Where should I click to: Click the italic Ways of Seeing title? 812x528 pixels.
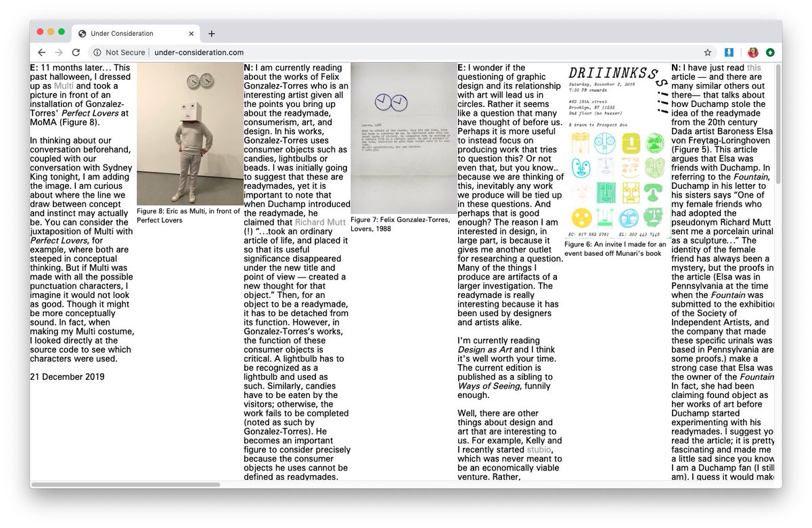point(489,386)
